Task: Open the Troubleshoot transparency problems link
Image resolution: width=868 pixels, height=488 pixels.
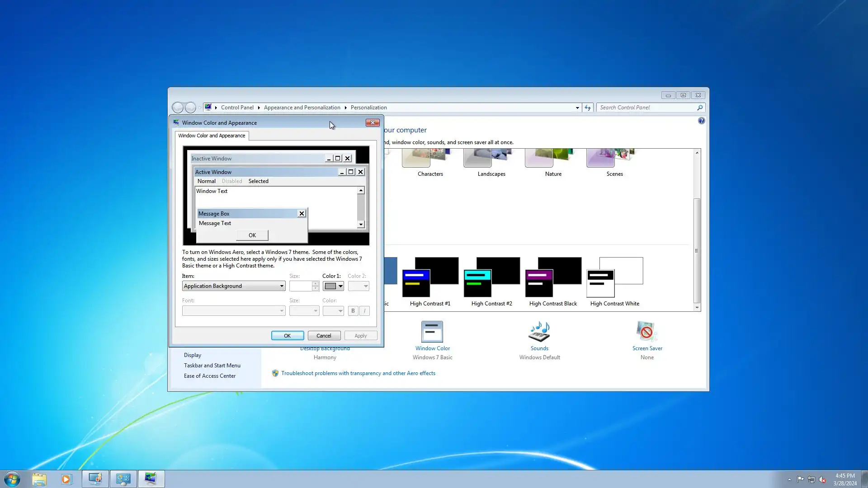Action: [358, 373]
